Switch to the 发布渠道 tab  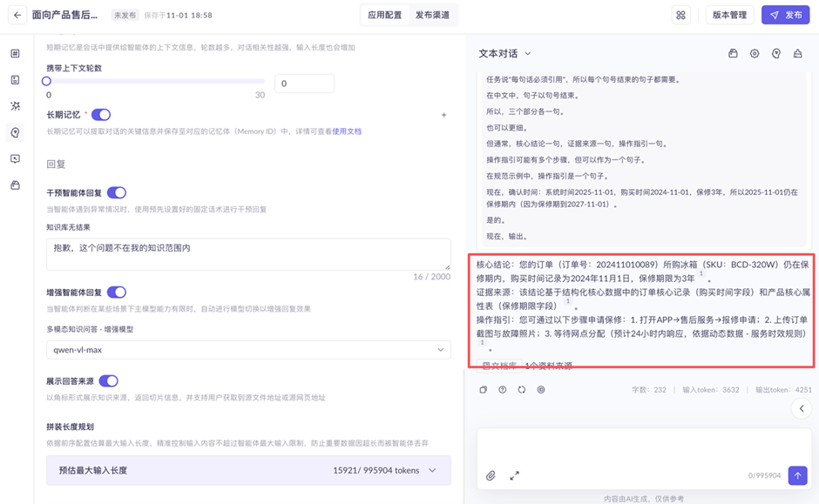[432, 15]
